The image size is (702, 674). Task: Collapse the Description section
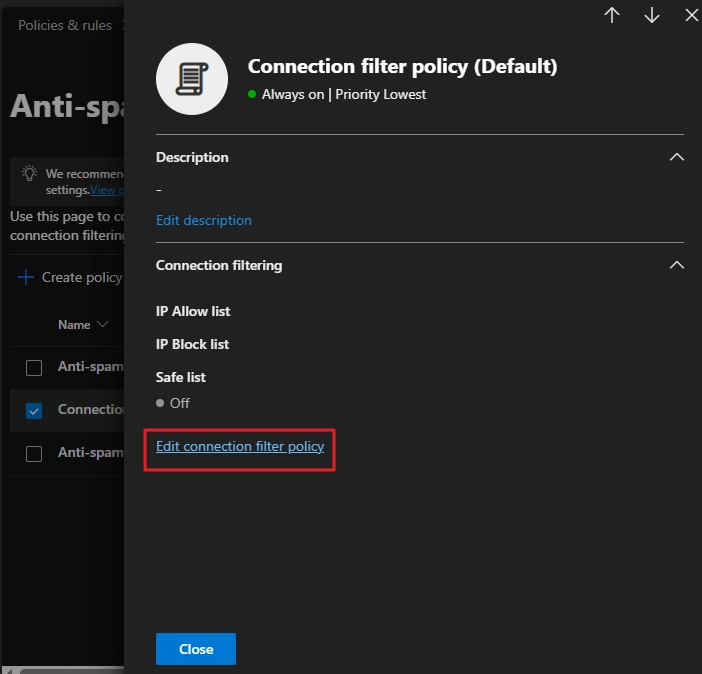[676, 157]
